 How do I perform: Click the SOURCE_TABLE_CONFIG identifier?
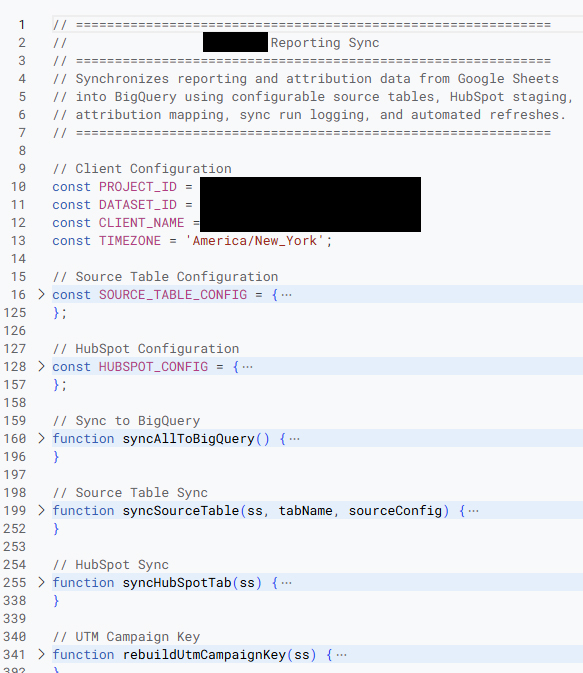(173, 295)
